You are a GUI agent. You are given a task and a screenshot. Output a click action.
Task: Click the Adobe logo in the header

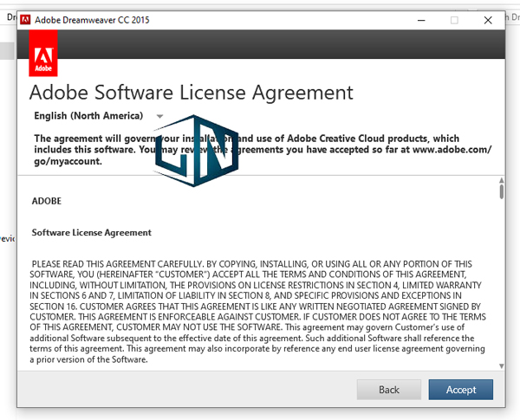[43, 53]
